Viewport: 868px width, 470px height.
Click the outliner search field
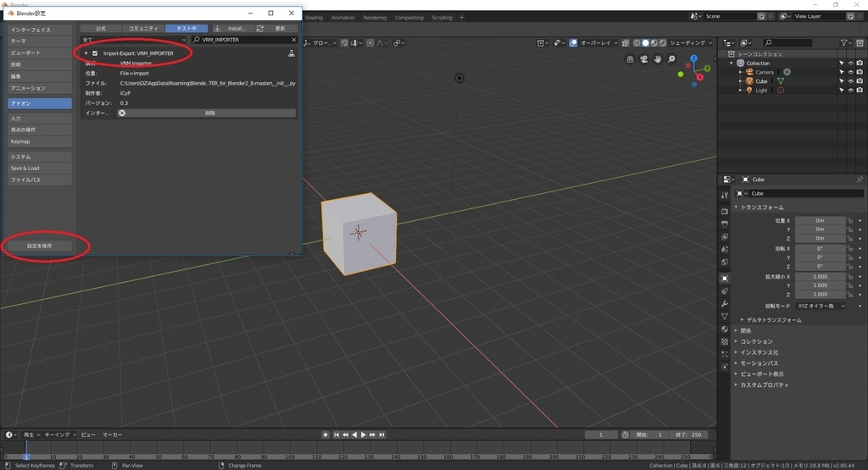click(787, 42)
